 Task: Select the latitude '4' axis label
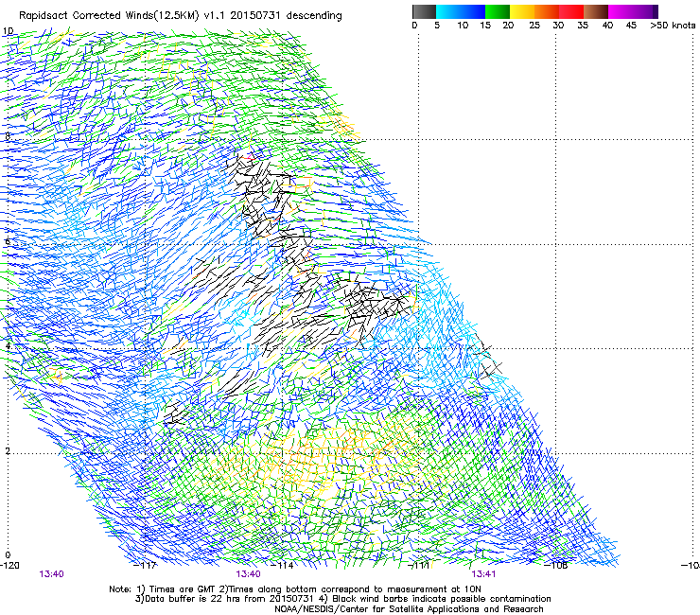pos(8,345)
